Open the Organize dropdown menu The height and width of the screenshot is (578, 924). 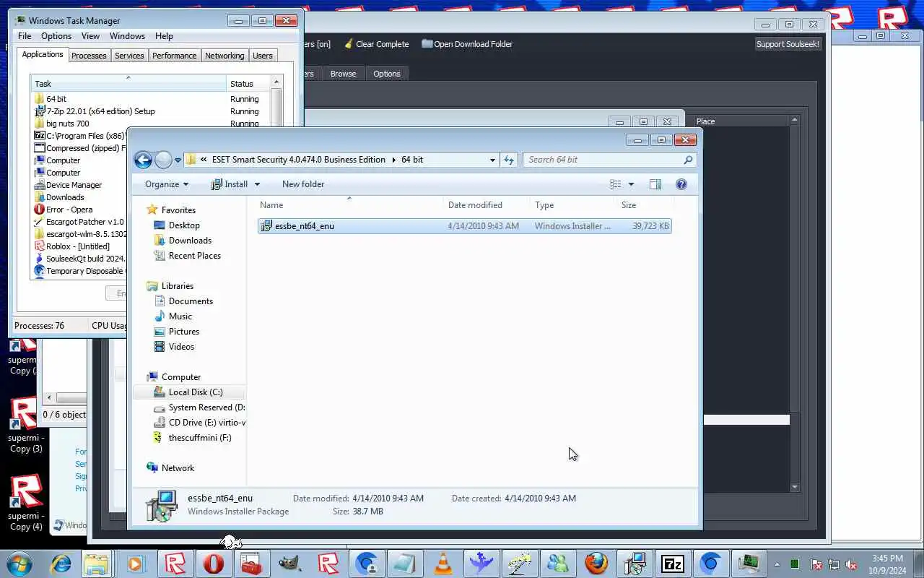point(167,184)
